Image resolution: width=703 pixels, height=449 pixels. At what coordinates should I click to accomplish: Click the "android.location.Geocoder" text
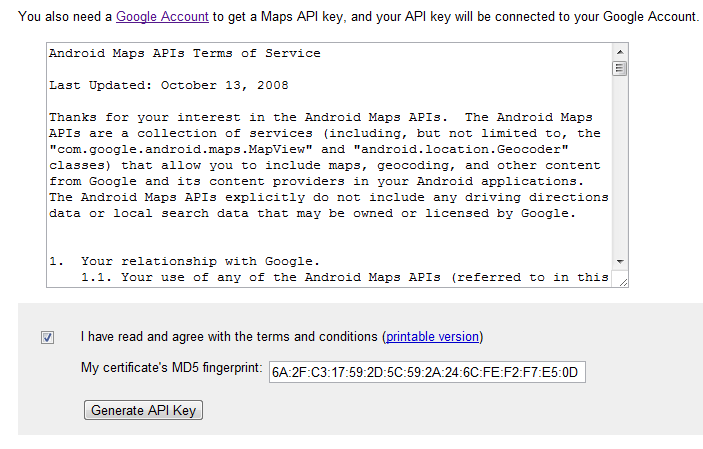pyautogui.click(x=461, y=149)
